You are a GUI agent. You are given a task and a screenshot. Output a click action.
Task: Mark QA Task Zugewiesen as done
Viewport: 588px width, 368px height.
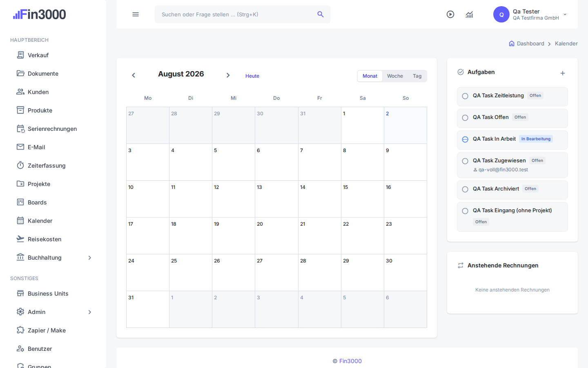[x=465, y=161]
